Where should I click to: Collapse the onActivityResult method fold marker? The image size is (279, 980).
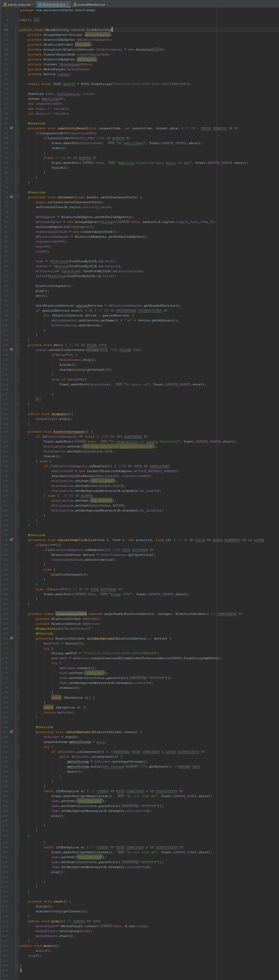tap(18, 128)
